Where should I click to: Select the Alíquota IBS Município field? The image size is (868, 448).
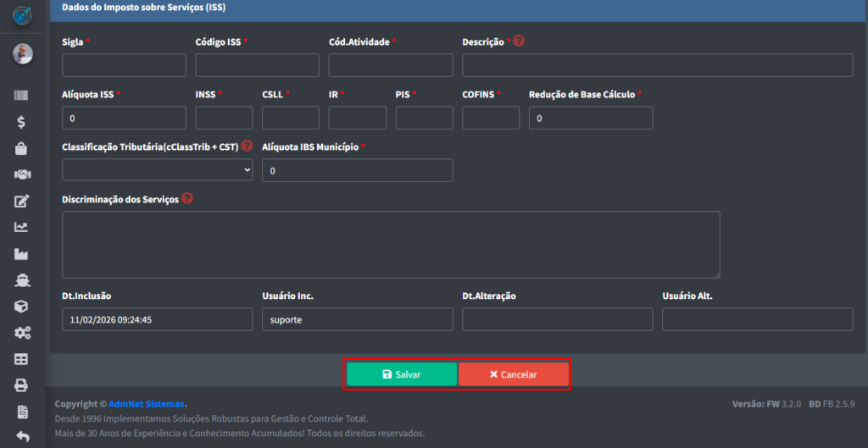(357, 170)
